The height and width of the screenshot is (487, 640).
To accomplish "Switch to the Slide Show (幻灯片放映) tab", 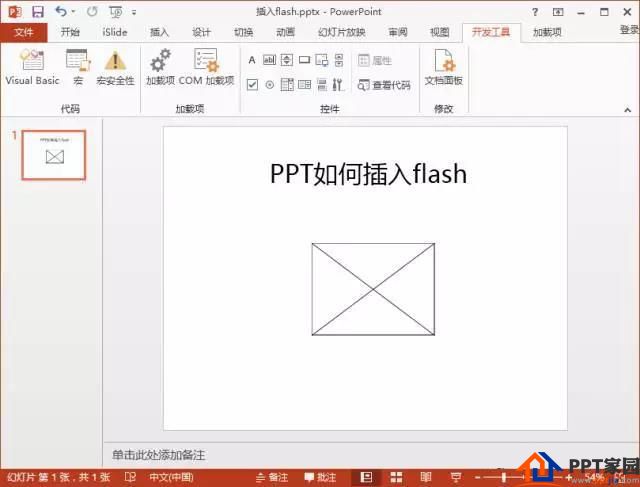I will [342, 32].
